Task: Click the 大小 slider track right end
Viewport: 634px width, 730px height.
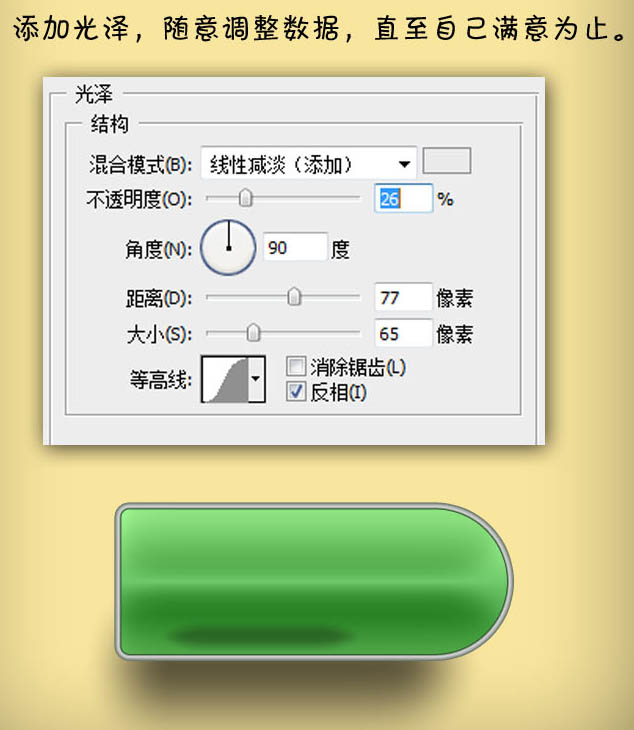Action: [x=356, y=332]
